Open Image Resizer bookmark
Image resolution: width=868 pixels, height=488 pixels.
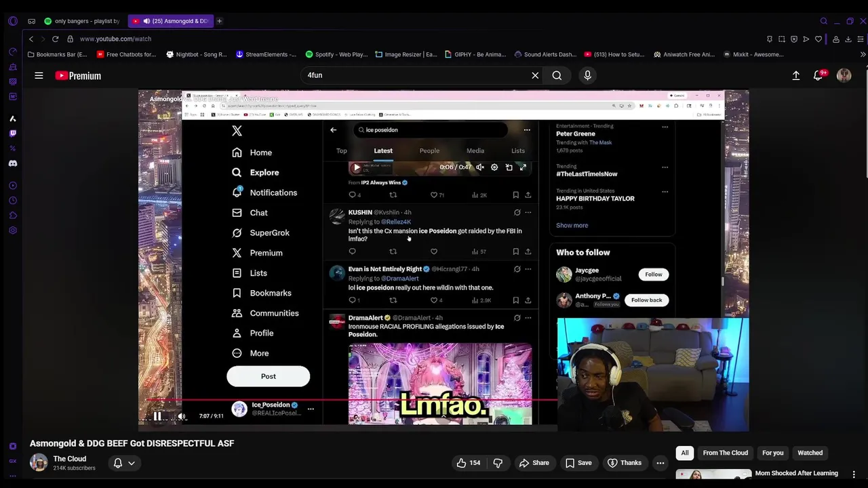click(x=406, y=54)
